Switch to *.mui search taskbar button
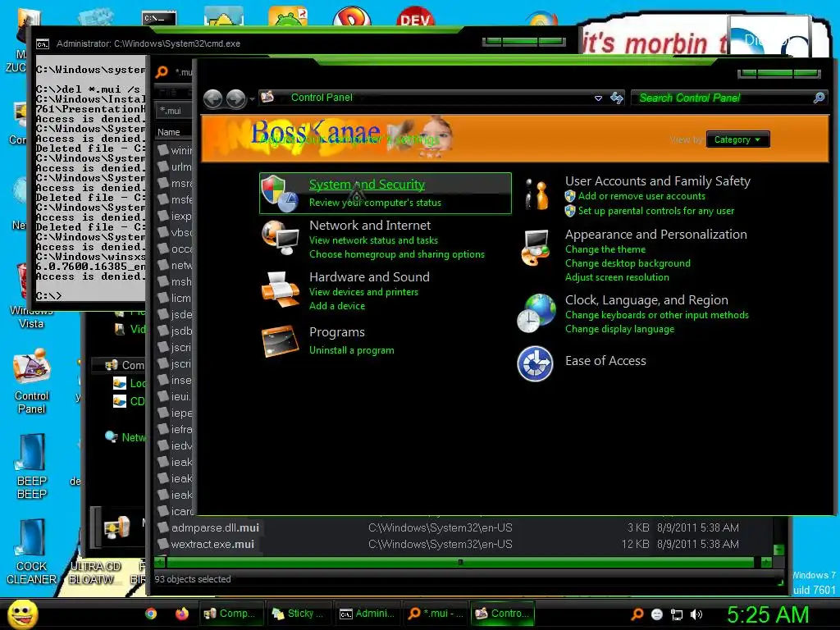The height and width of the screenshot is (630, 840). tap(435, 614)
